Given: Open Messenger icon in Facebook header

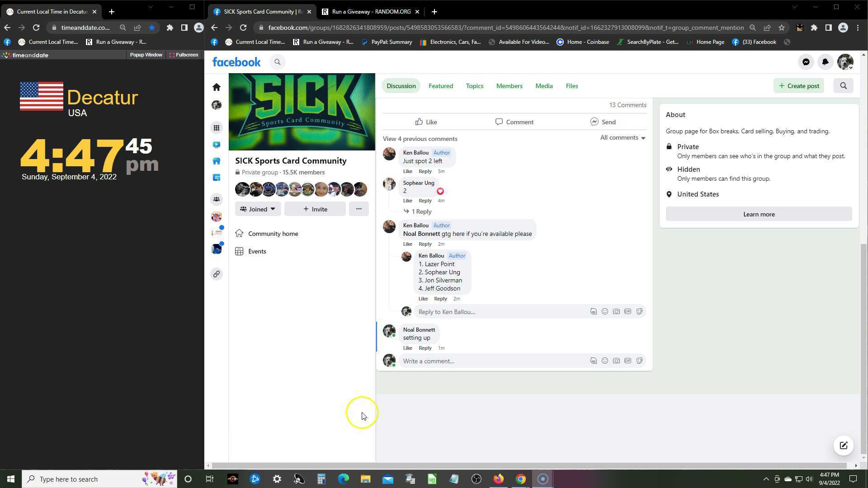Looking at the screenshot, I should (806, 62).
